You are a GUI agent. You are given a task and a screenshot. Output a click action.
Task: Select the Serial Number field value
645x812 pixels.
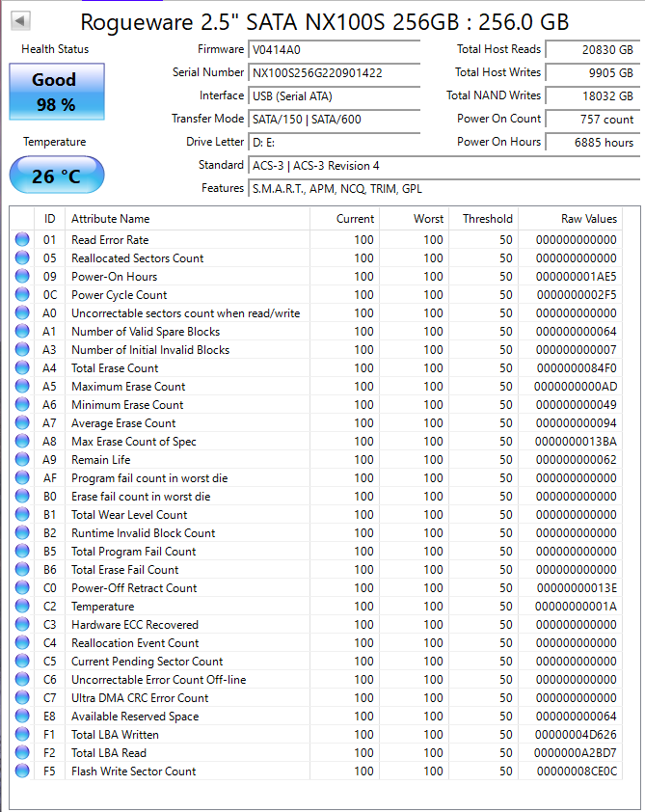coord(334,73)
